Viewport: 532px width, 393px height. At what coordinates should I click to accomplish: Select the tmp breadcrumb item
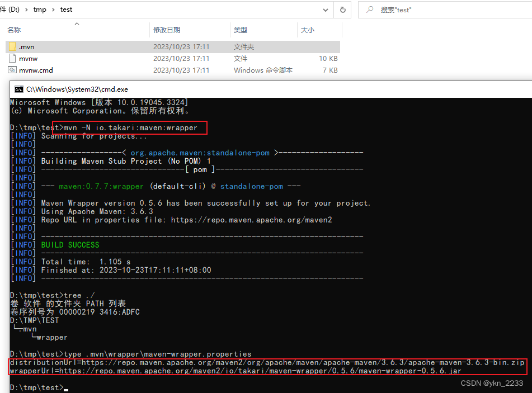pyautogui.click(x=39, y=10)
